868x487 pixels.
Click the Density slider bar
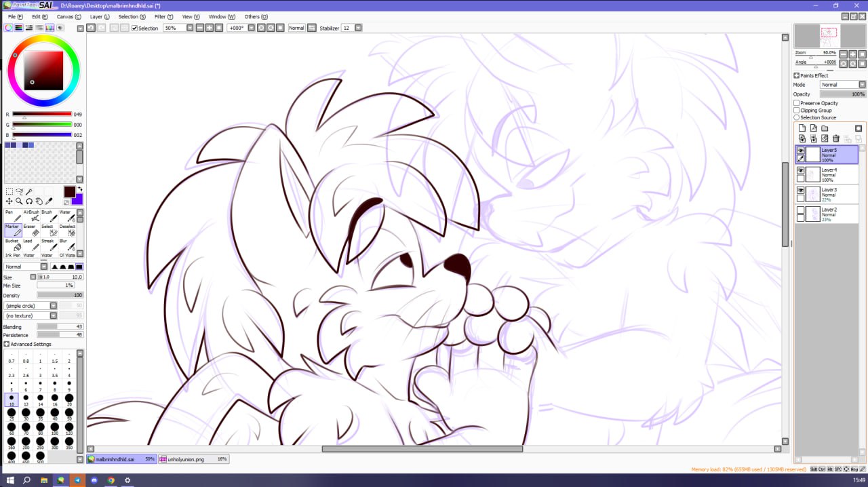[60, 296]
